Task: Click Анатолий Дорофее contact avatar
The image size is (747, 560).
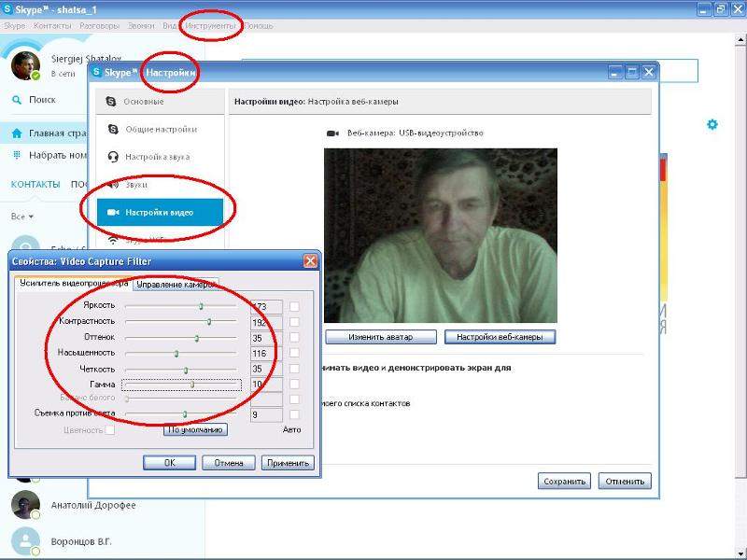Action: [26, 505]
